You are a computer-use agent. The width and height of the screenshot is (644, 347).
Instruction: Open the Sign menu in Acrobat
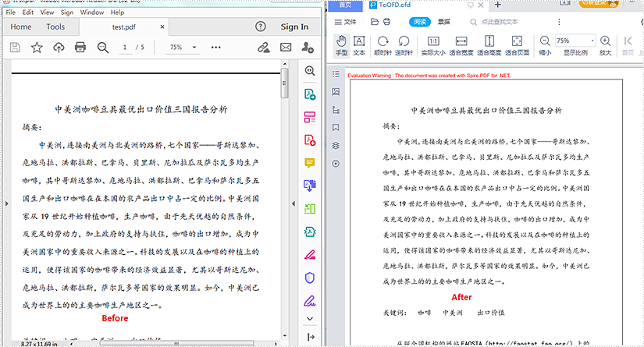(x=67, y=12)
